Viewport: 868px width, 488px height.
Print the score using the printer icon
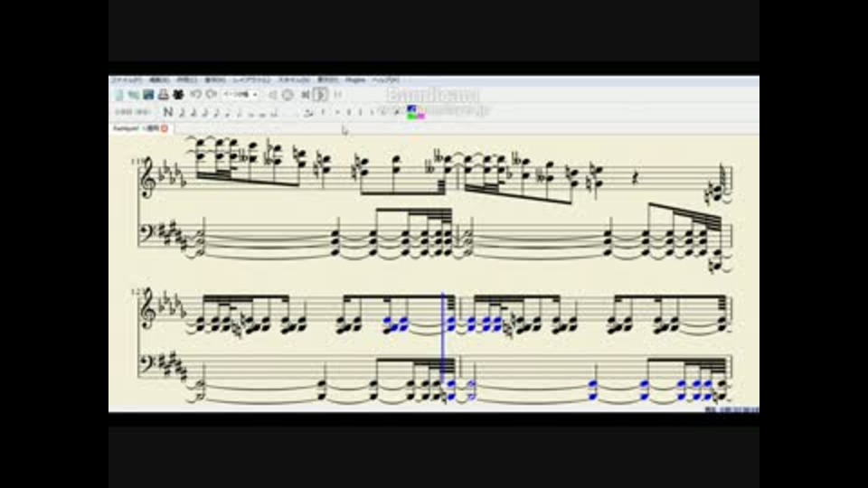point(163,95)
